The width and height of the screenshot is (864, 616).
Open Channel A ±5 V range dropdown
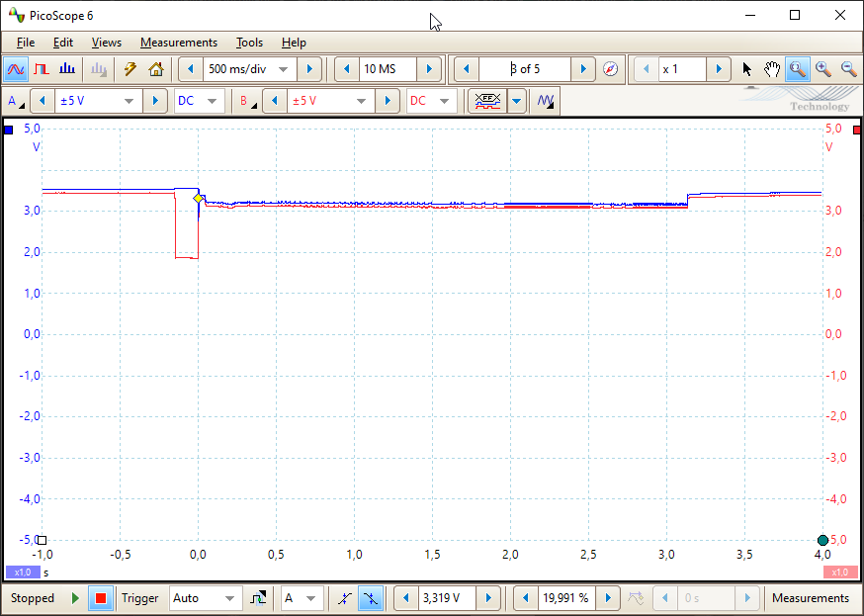129,102
